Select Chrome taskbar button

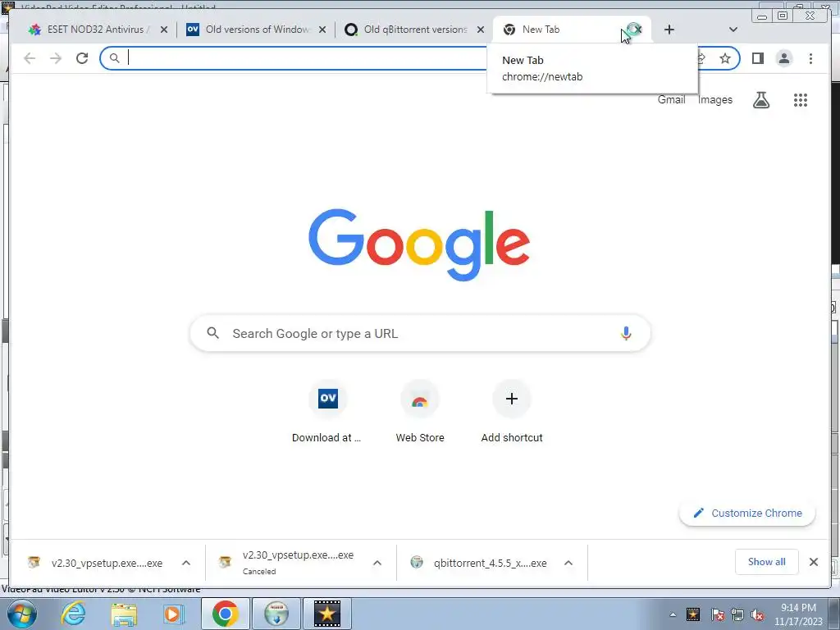225,614
